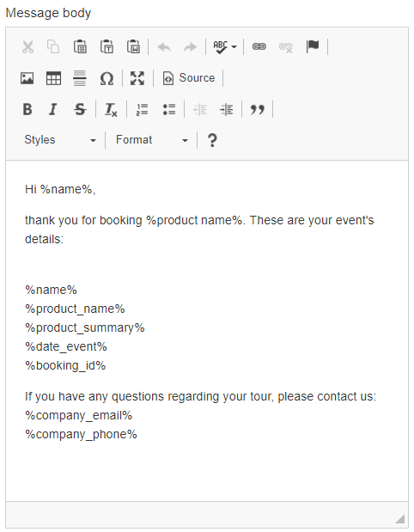Click the '%date_event%' placeholder line
The image size is (414, 532).
point(66,346)
